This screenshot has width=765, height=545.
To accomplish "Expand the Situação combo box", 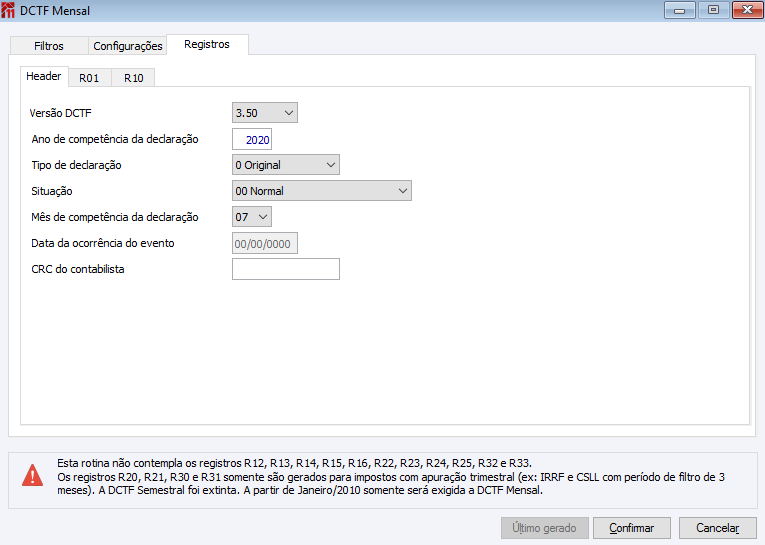I will point(322,191).
